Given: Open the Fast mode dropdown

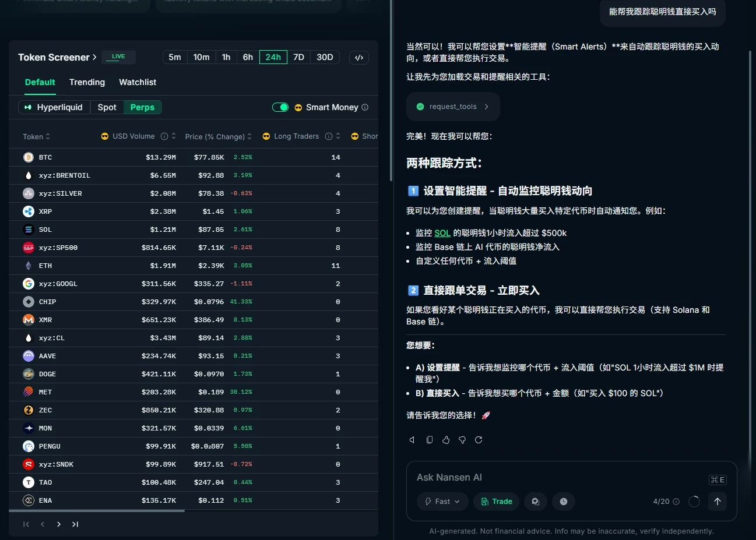Looking at the screenshot, I should [x=442, y=502].
